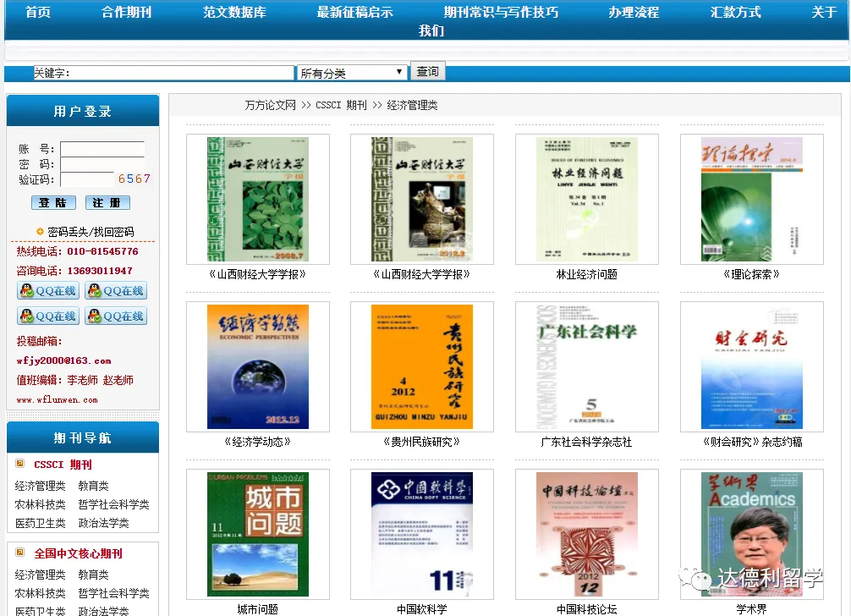Open the 全国中文核心期刊 sidebar heading
Image resolution: width=851 pixels, height=616 pixels.
pyautogui.click(x=78, y=553)
